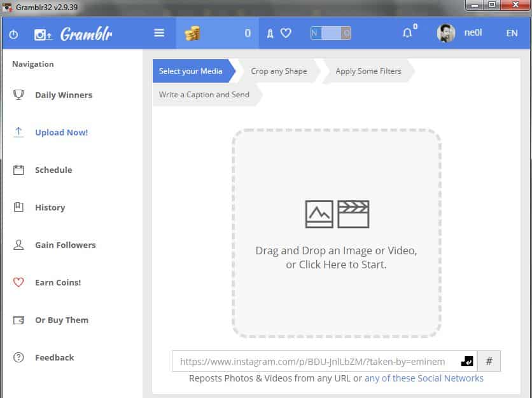
Task: Open the any of these Social Networks link
Action: pos(424,378)
